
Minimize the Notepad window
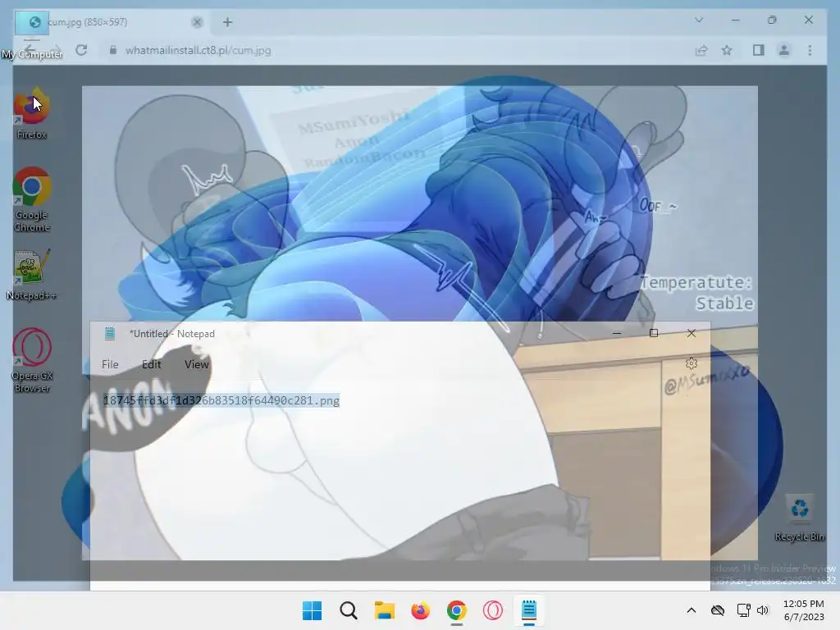(617, 333)
